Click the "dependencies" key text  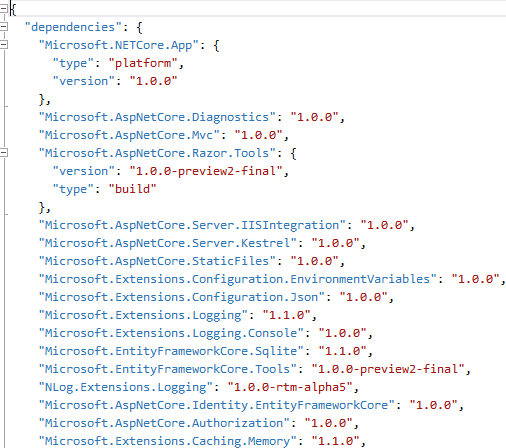pos(74,27)
